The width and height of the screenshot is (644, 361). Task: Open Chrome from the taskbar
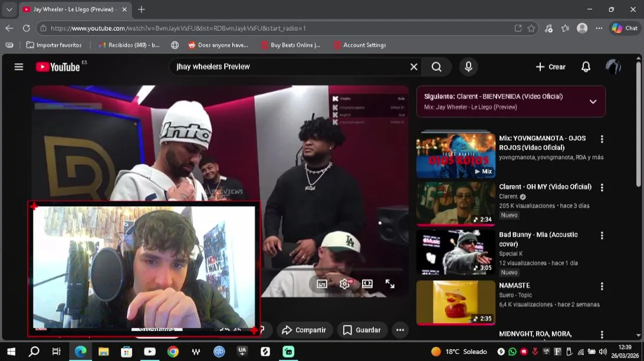click(x=173, y=351)
